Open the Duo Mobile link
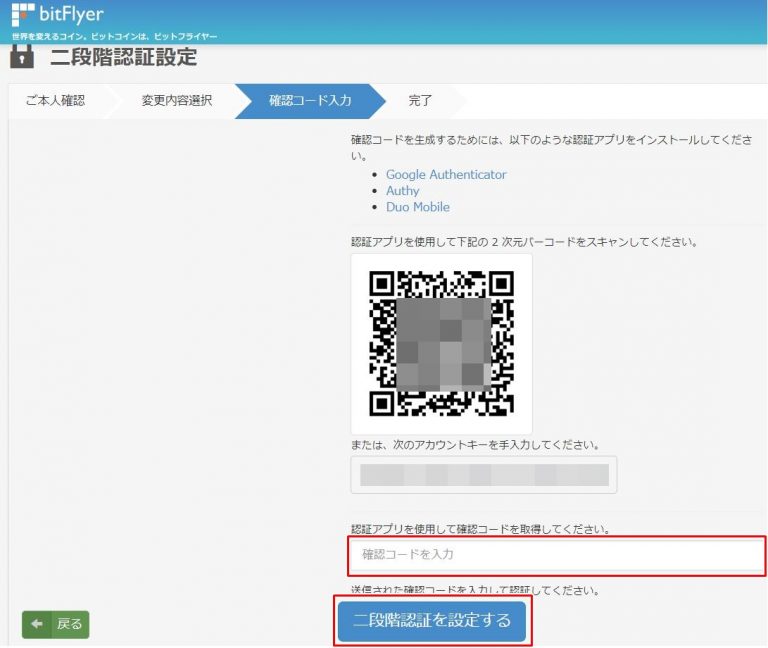Image resolution: width=768 pixels, height=648 pixels. click(417, 207)
